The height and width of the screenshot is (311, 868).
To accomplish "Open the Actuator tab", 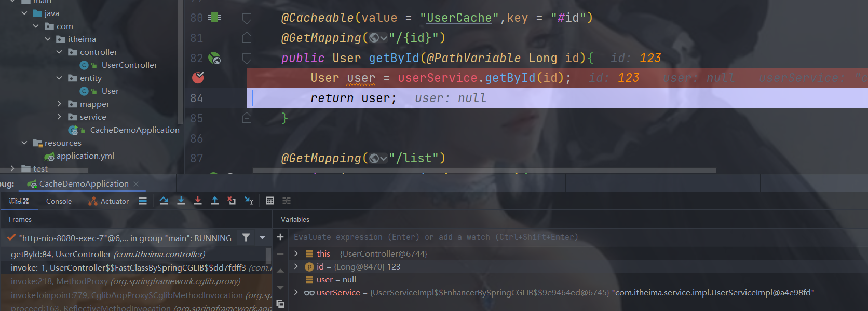I will pyautogui.click(x=108, y=201).
